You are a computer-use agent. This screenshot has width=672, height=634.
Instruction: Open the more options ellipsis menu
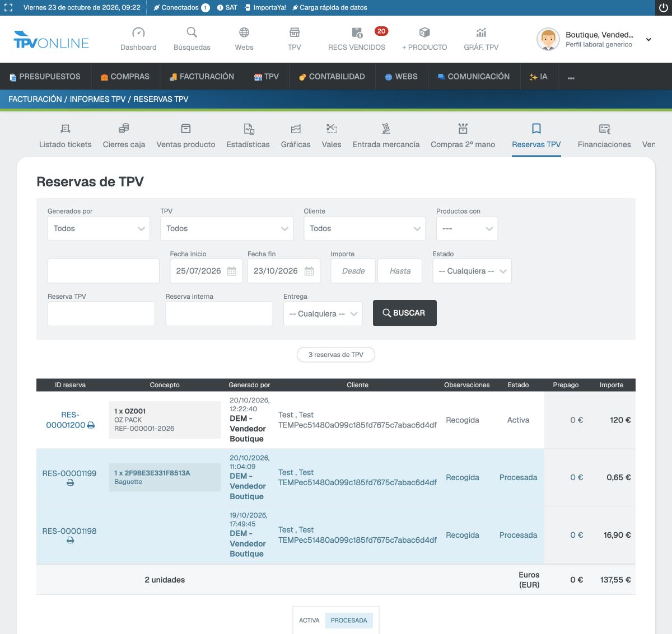(571, 77)
